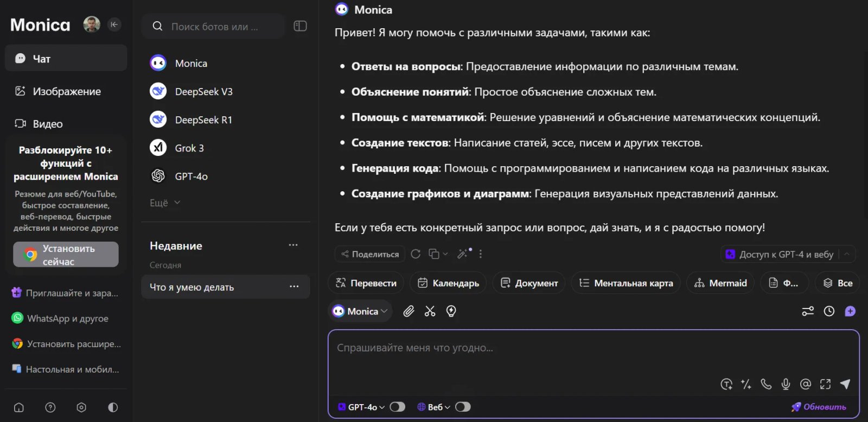Collapse the left sidebar with arrow icon
The height and width of the screenshot is (422, 868).
pyautogui.click(x=114, y=24)
